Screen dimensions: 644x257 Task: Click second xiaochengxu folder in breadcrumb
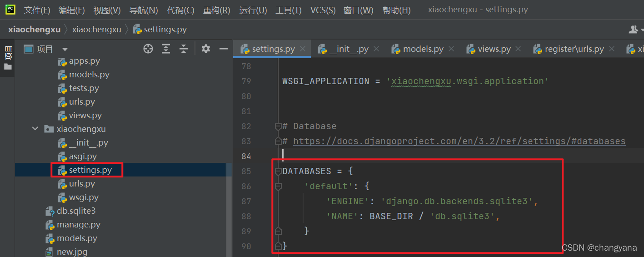click(96, 30)
